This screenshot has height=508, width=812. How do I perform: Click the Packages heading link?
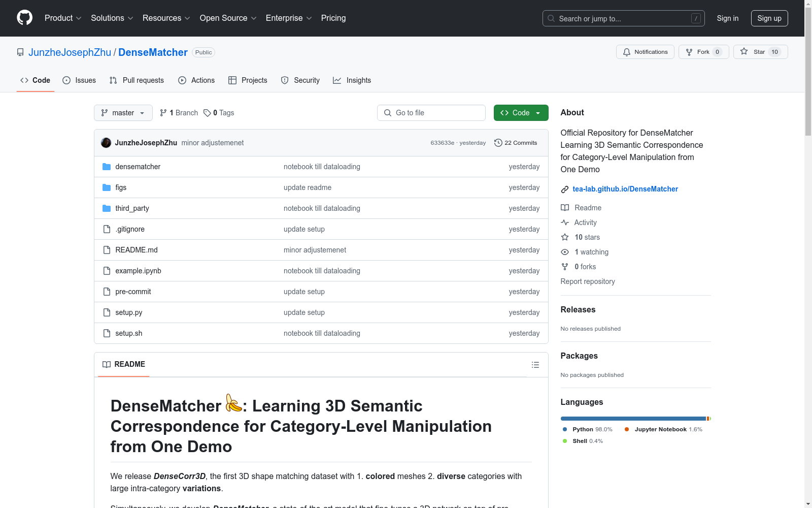[579, 356]
